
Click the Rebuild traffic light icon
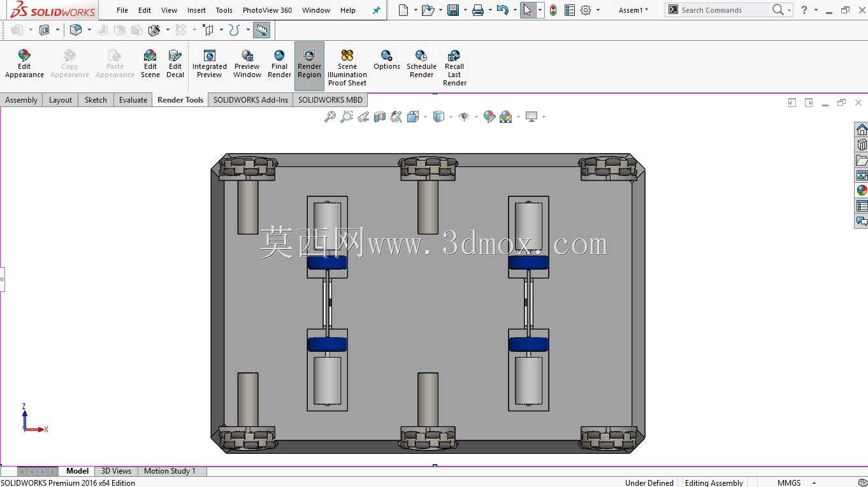click(x=553, y=10)
